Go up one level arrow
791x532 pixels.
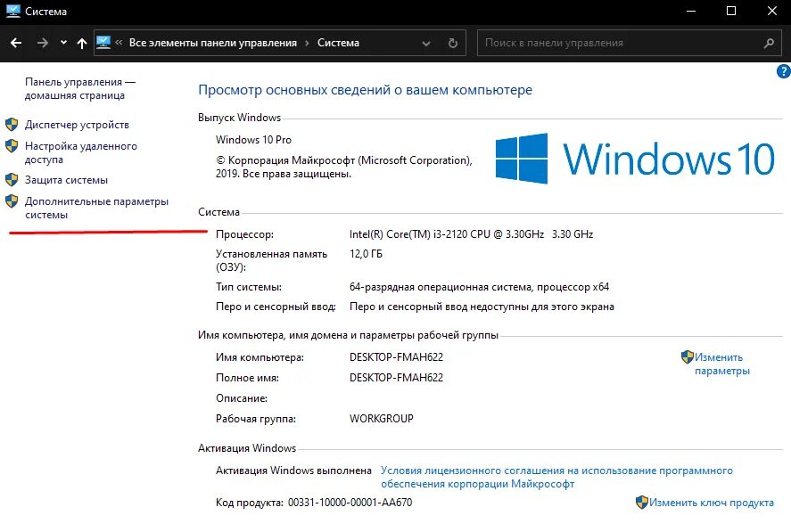82,43
